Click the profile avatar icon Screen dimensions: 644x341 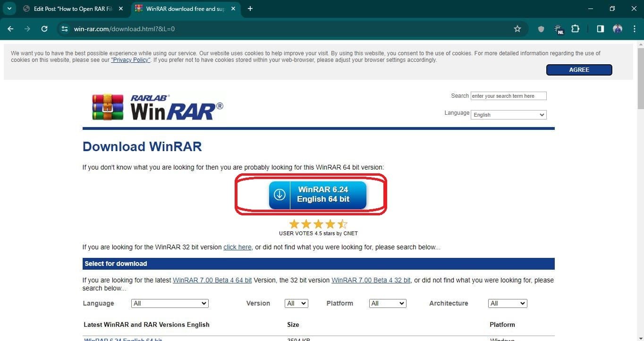pos(618,29)
